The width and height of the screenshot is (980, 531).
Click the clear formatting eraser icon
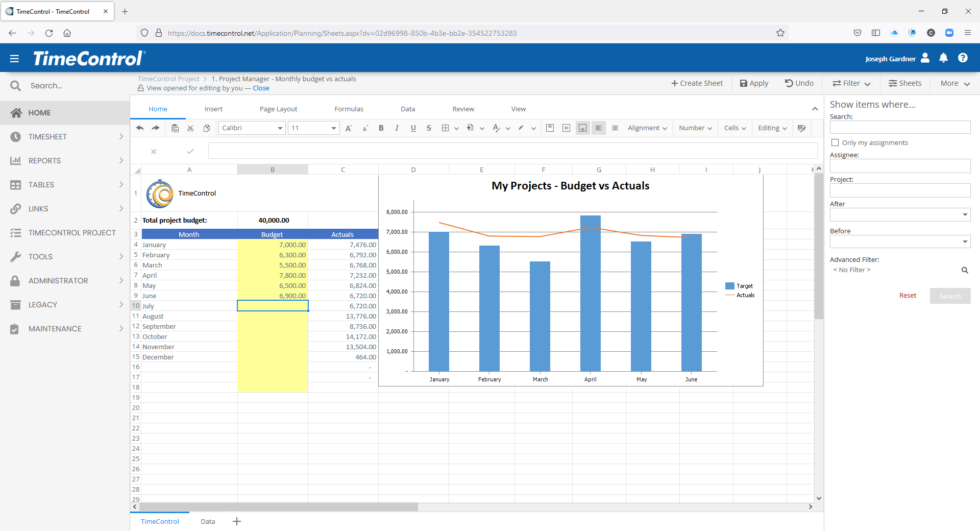point(521,128)
